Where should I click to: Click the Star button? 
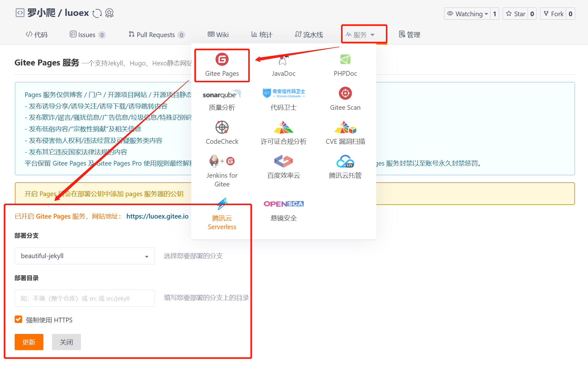[515, 14]
